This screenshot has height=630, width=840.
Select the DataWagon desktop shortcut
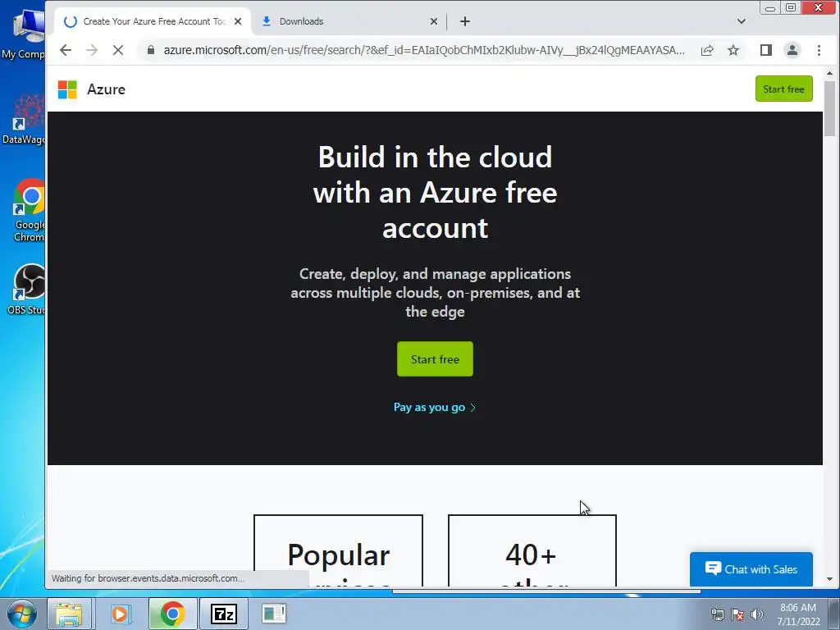24,119
